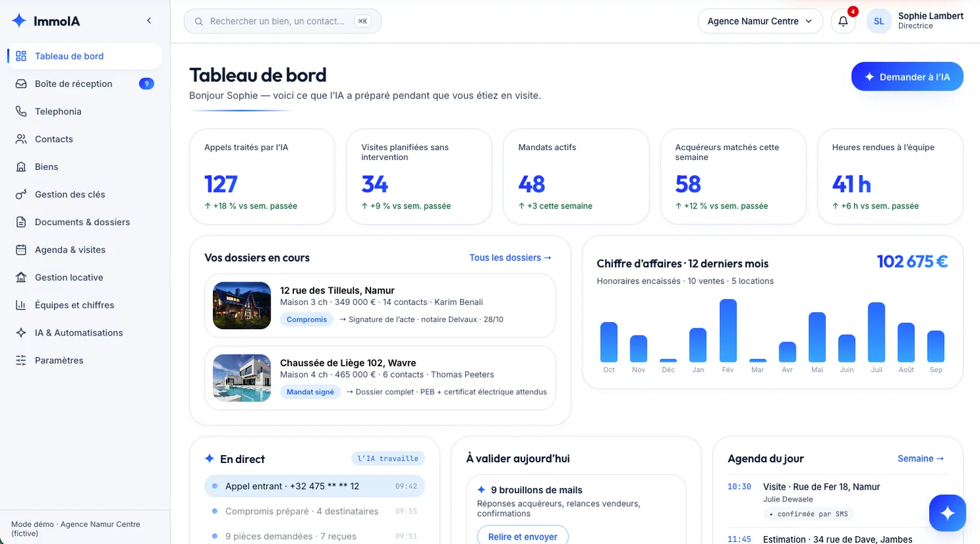Click the Biens building icon
The width and height of the screenshot is (980, 544).
coord(21,167)
